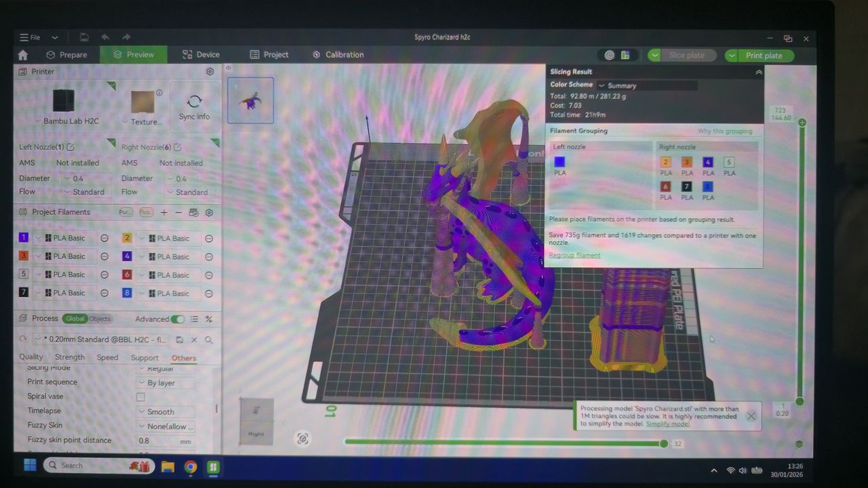The image size is (868, 488).
Task: Edit the Right Nozzle settings icon
Action: 177,147
